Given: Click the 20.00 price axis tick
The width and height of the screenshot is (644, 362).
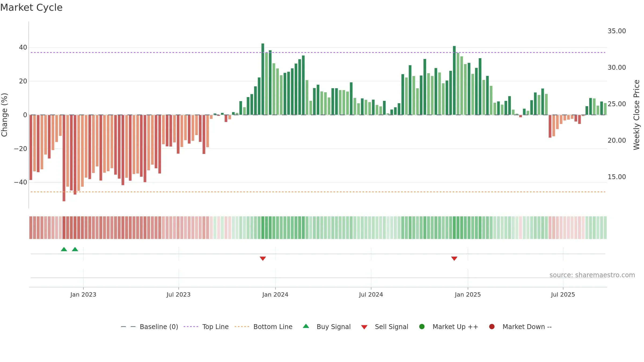Looking at the screenshot, I should (x=617, y=141).
